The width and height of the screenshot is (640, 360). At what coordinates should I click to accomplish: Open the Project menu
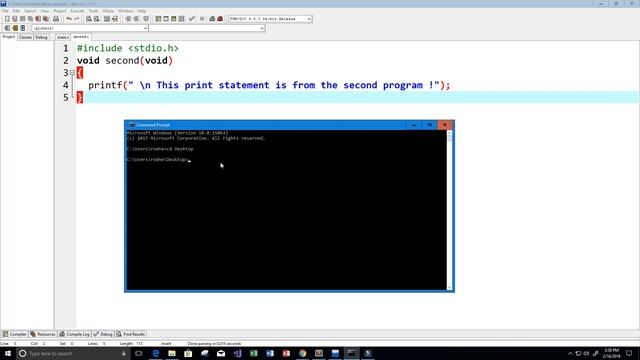(x=60, y=11)
